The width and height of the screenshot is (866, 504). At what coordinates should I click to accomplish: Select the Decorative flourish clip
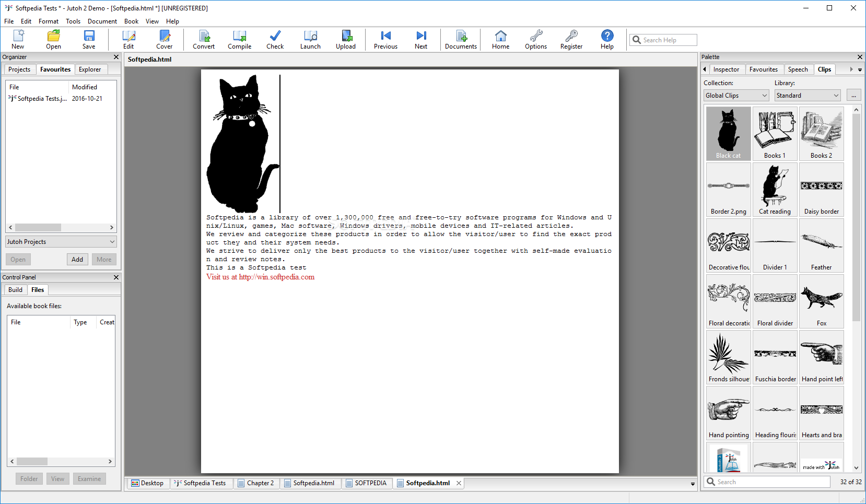[729, 245]
